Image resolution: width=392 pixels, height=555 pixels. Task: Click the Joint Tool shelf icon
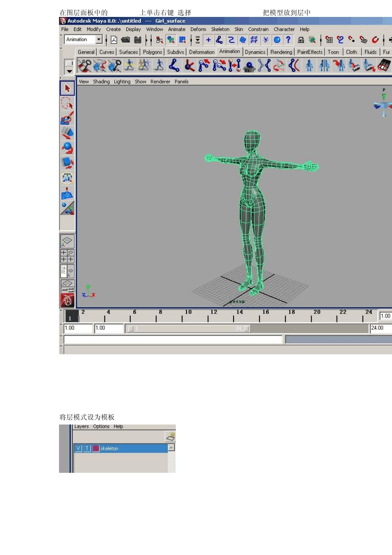pos(174,65)
